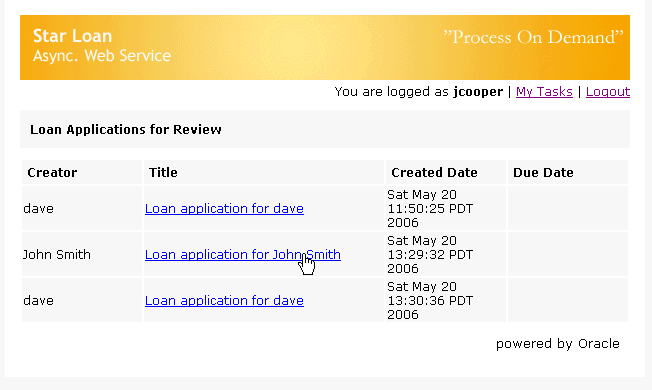652x390 pixels.
Task: Select the John Smith creator cell
Action: point(82,254)
